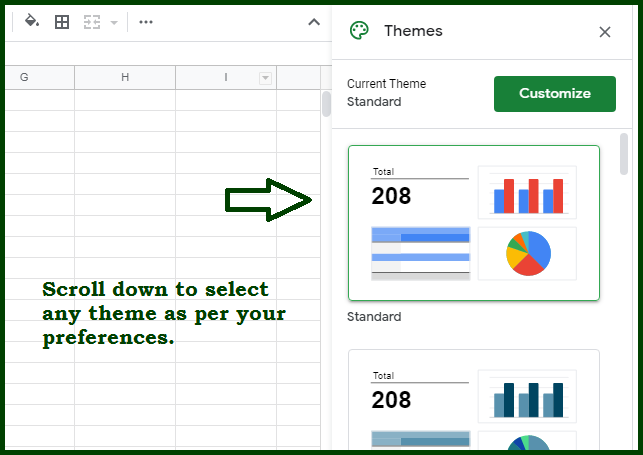Select column I header

point(226,77)
